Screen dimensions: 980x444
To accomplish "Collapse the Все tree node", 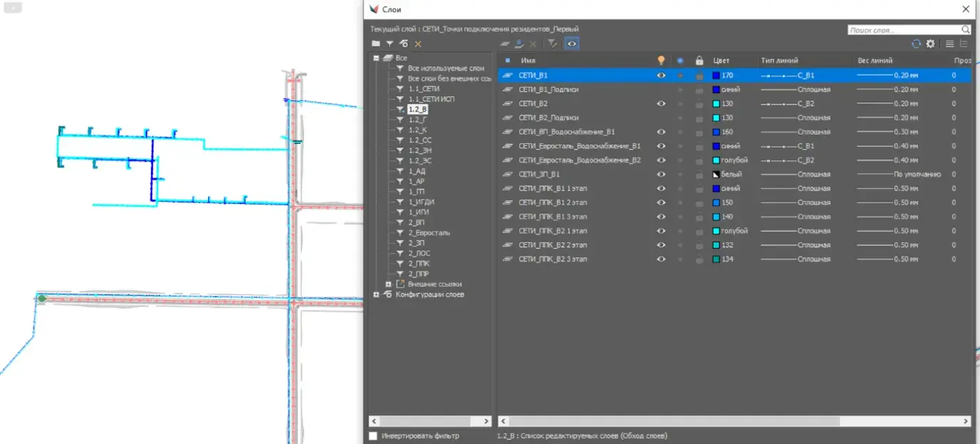I will [x=376, y=58].
